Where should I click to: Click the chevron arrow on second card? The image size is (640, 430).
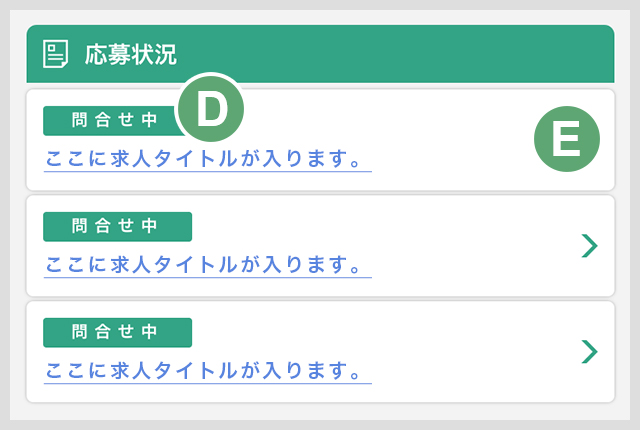pyautogui.click(x=589, y=246)
